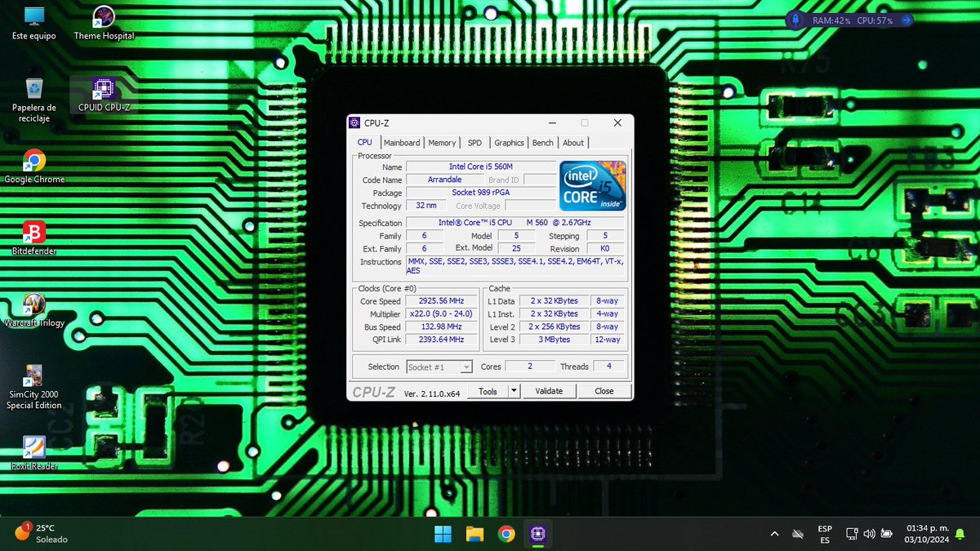Click ESP ES language indicator
Viewport: 980px width, 551px height.
click(x=825, y=534)
